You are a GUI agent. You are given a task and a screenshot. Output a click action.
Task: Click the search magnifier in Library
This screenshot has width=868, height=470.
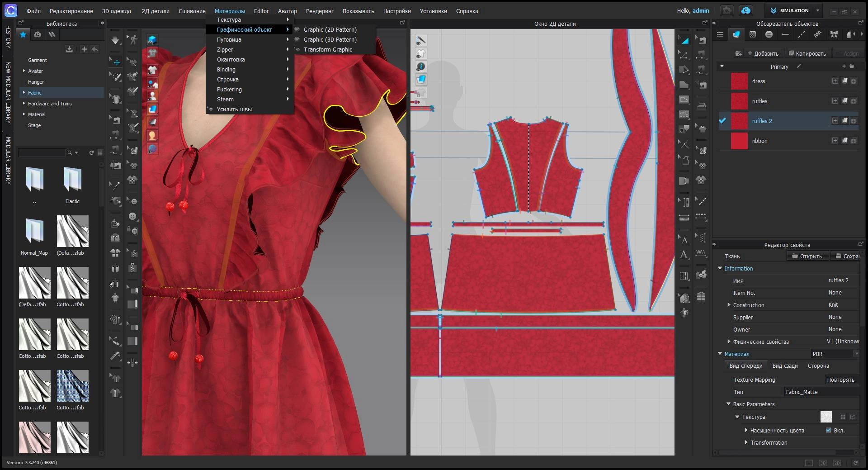click(70, 153)
